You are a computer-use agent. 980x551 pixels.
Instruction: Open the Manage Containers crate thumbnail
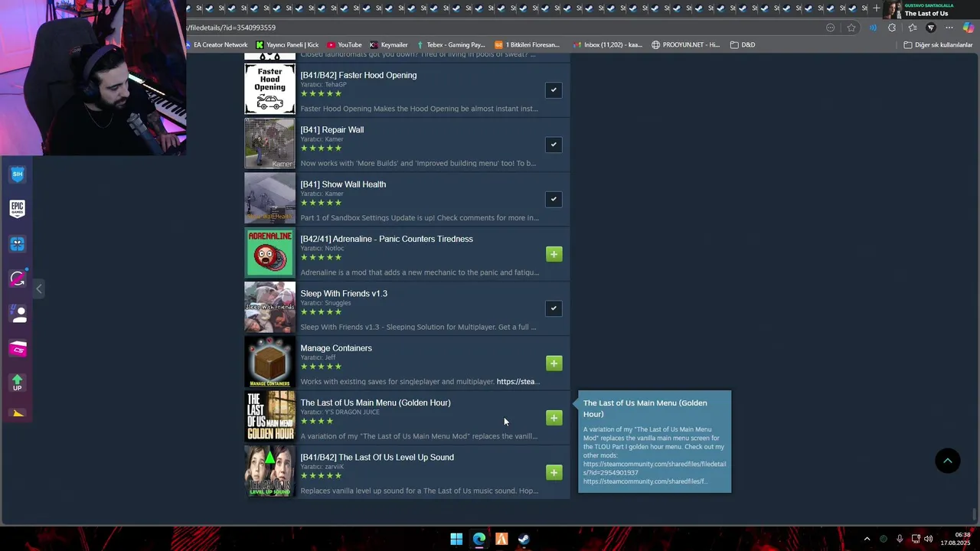pos(269,362)
